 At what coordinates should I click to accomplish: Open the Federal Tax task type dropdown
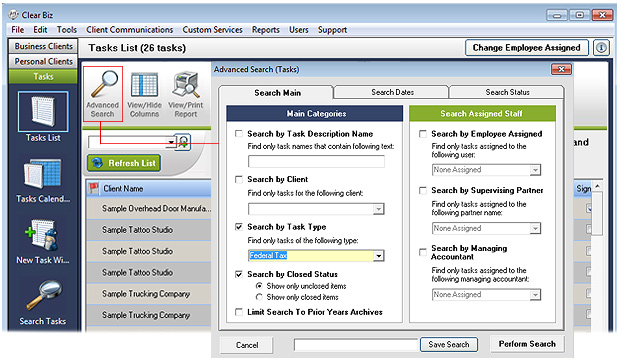[379, 256]
